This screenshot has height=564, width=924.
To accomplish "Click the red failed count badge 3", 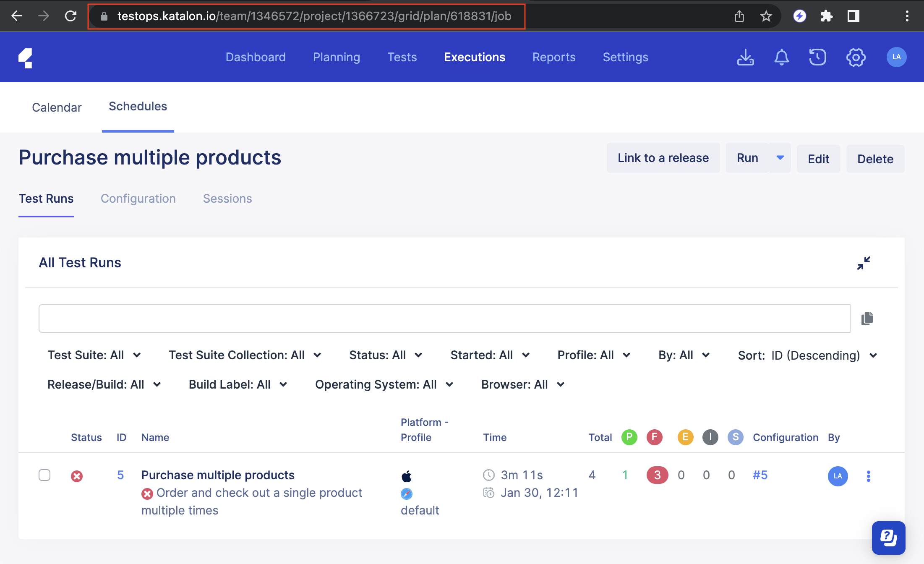I will [657, 475].
